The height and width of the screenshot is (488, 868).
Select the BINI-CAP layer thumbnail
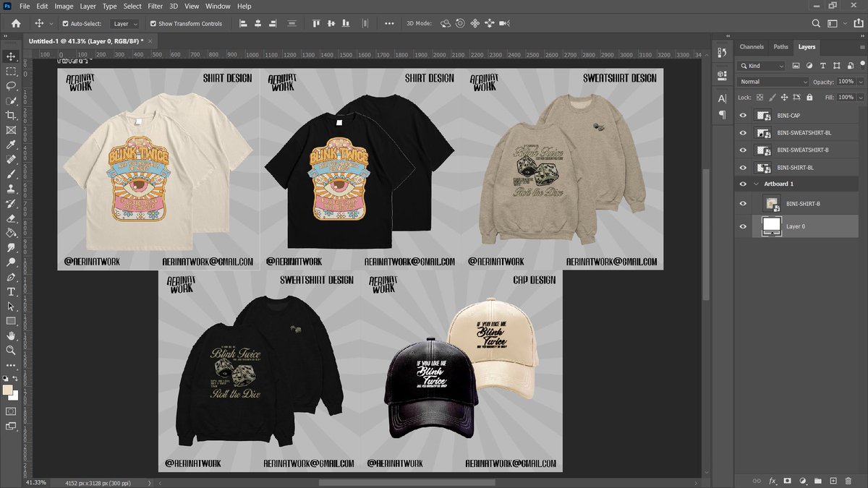coord(762,115)
